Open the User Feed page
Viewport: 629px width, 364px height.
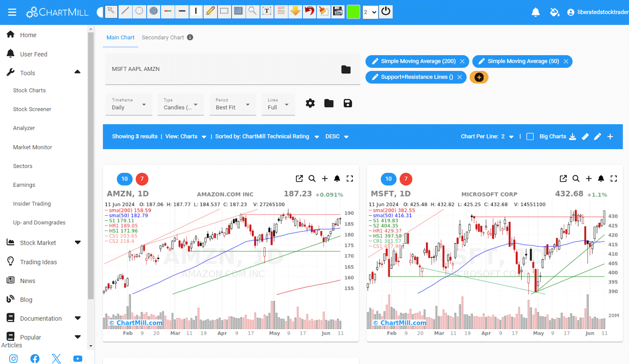(33, 54)
